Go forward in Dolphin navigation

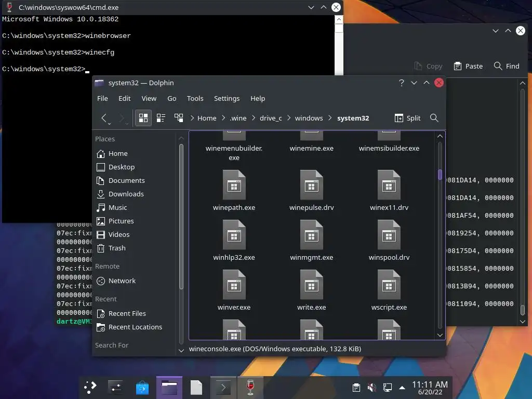tap(122, 118)
